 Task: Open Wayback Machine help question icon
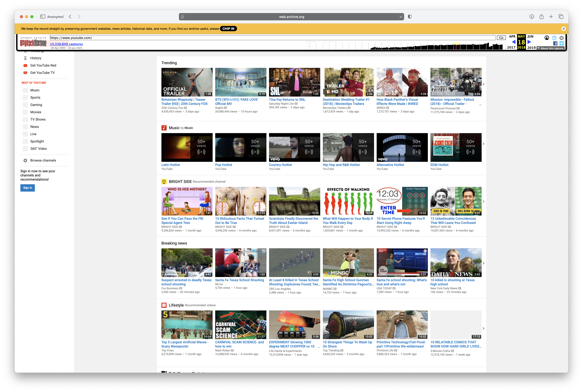pos(554,38)
